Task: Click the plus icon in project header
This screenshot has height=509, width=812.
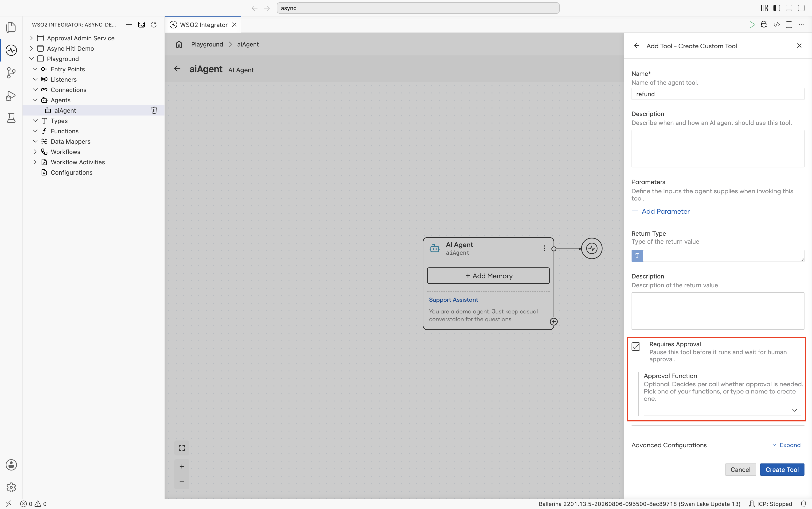Action: click(129, 25)
